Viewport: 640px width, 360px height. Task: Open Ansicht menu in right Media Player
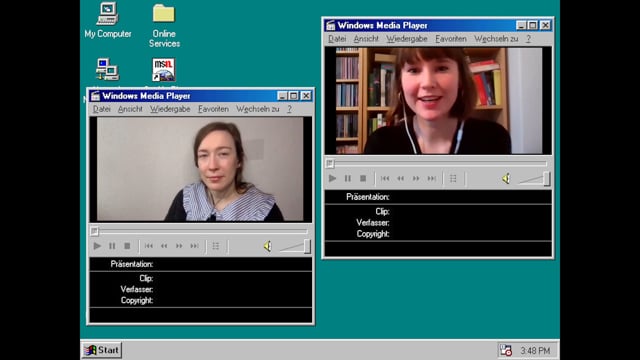[x=366, y=39]
